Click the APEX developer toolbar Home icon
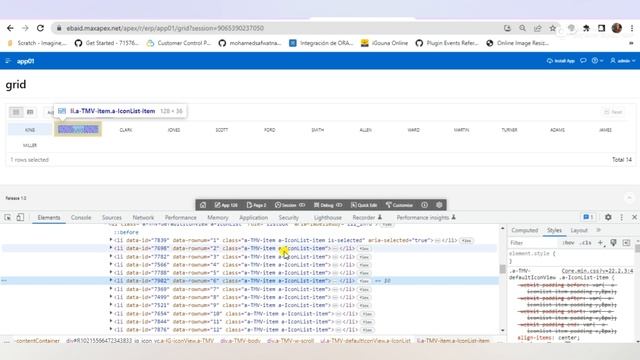 [x=203, y=205]
